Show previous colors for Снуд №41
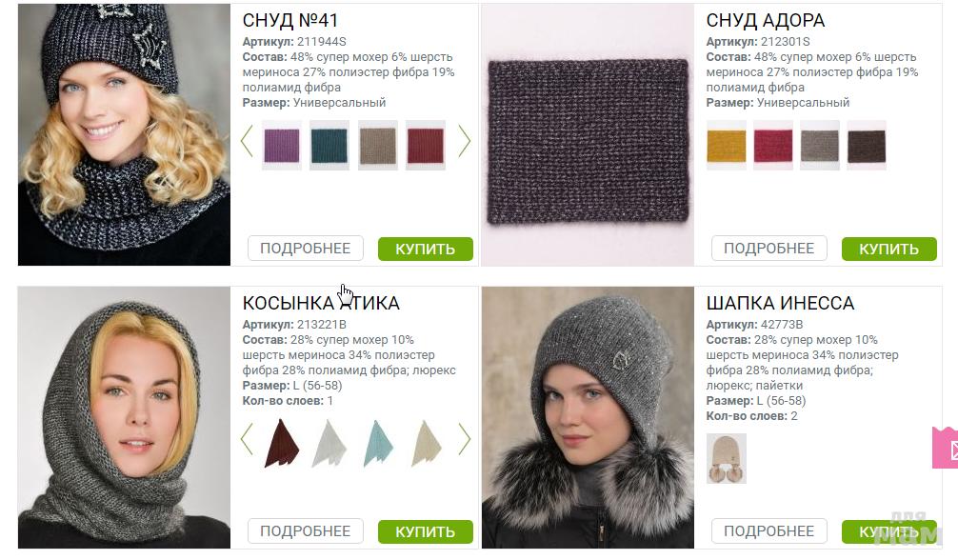958x560 pixels. [x=247, y=142]
